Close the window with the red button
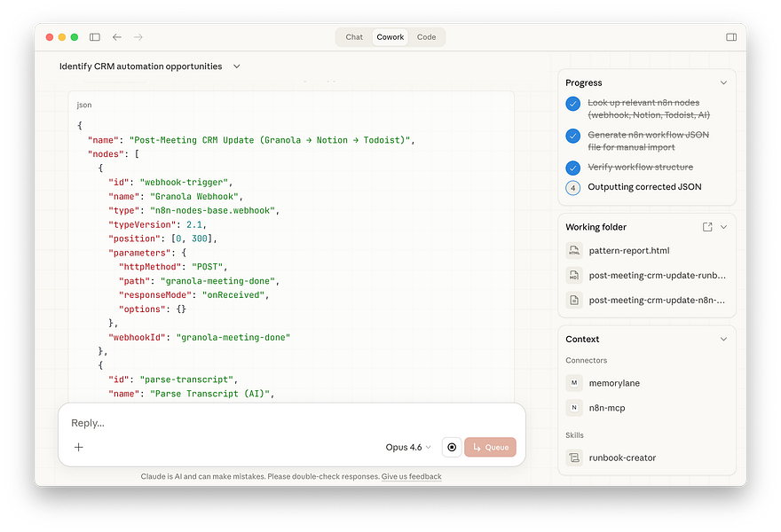 [50, 37]
